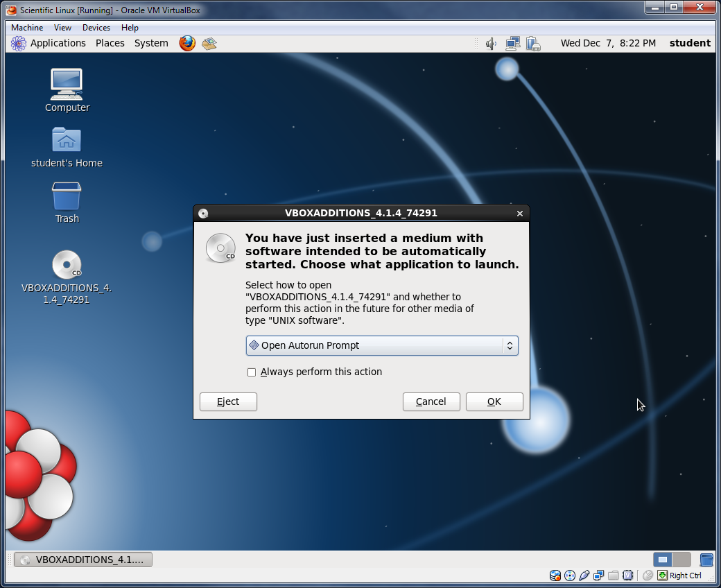The height and width of the screenshot is (588, 721).
Task: Open the mail launcher beside Firefox
Action: tap(209, 43)
